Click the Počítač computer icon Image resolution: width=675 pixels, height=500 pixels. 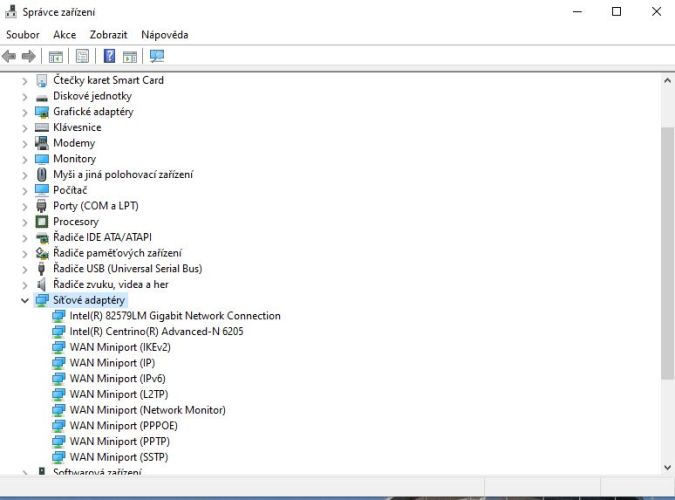point(42,190)
